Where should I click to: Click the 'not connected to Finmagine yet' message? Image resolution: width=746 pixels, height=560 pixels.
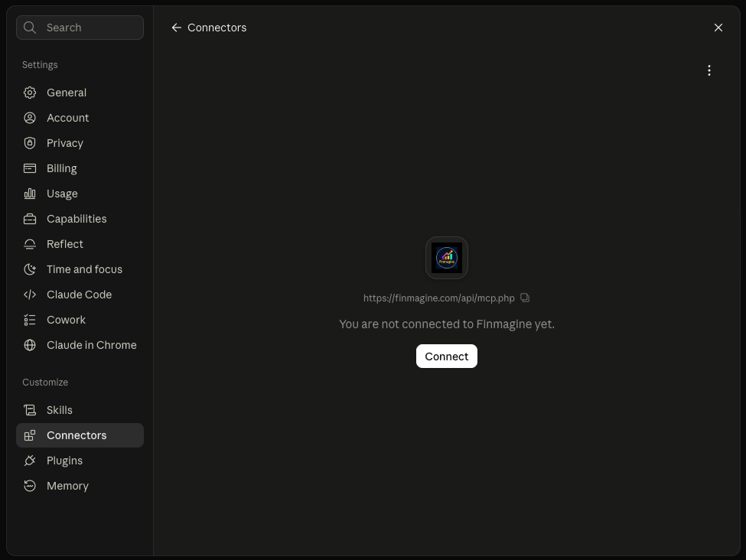pos(446,324)
